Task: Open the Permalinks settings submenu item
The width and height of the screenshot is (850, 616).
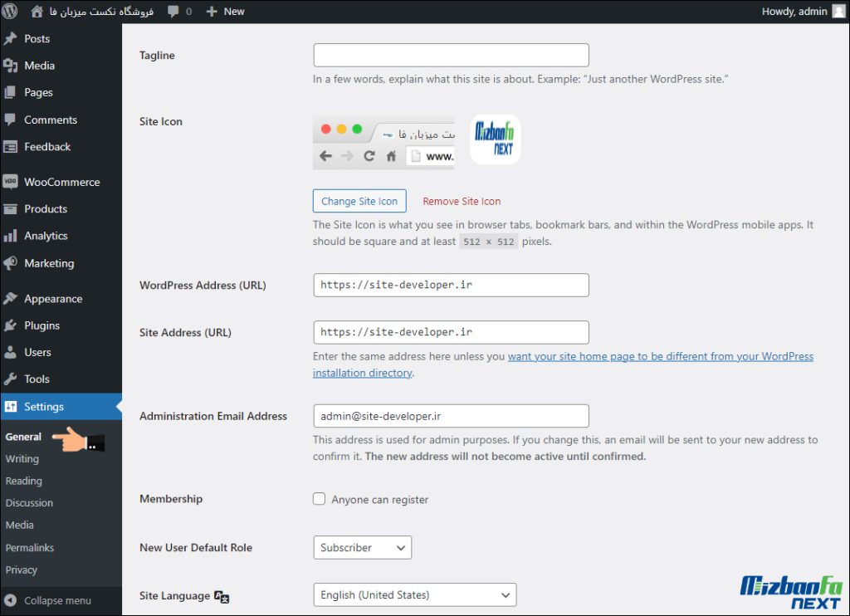Action: click(x=30, y=548)
